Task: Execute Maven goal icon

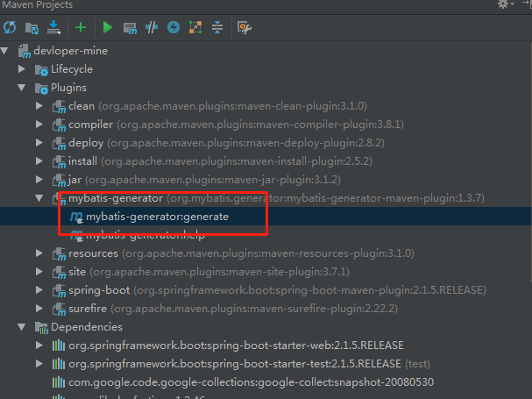Action: click(130, 28)
